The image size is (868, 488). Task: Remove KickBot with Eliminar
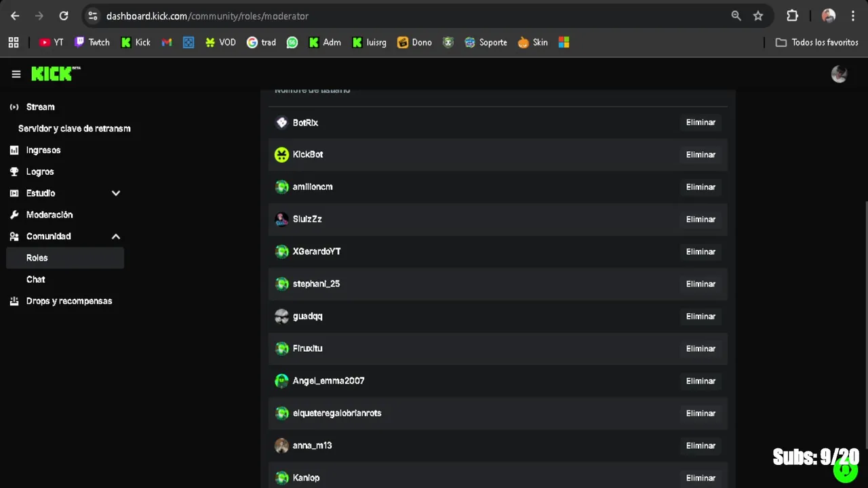point(701,155)
